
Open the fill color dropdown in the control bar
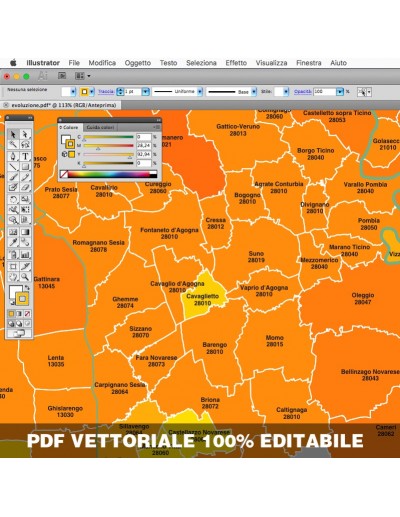coord(74,92)
